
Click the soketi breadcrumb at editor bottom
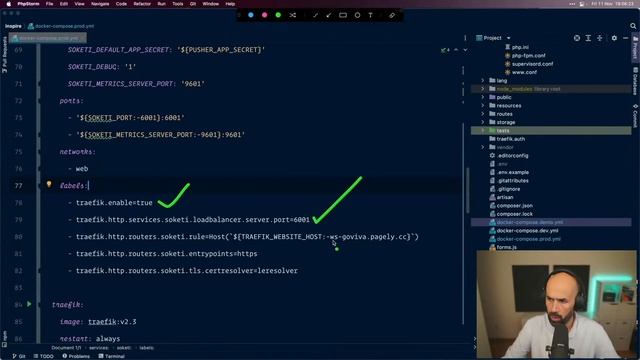124,348
